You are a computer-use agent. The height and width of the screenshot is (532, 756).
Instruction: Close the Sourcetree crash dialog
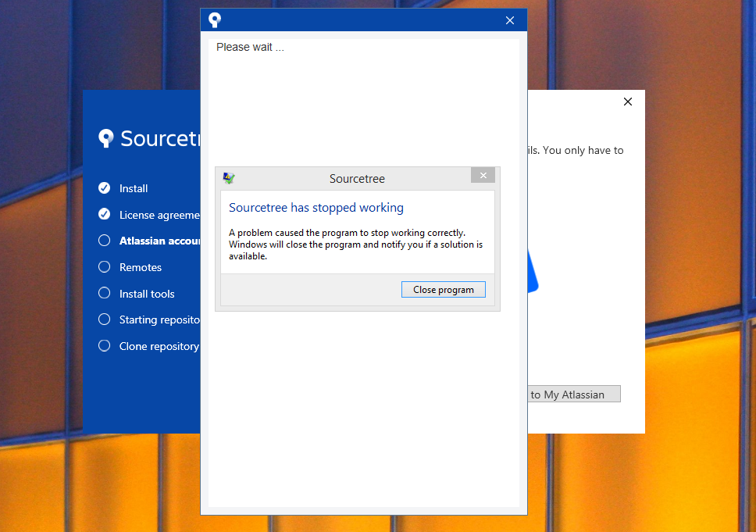[x=483, y=175]
